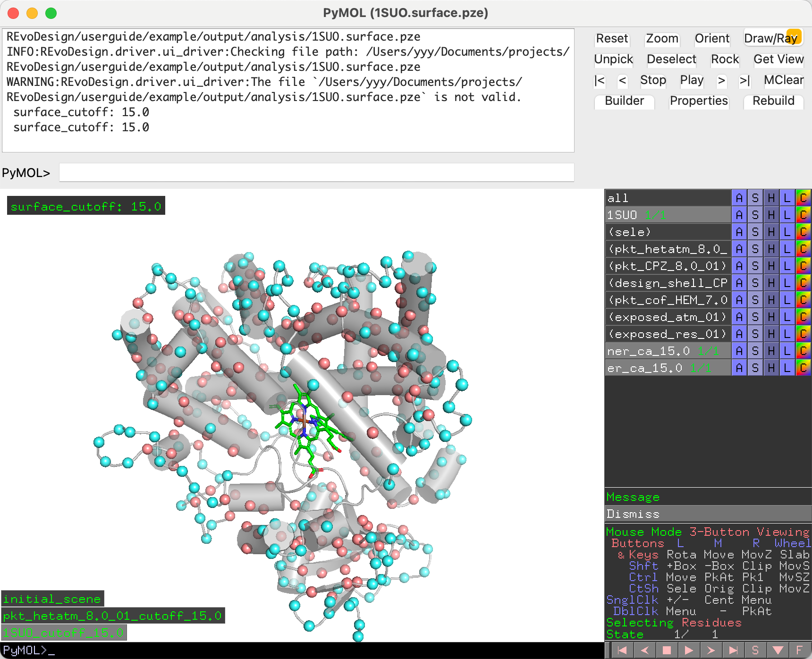Click the square stop icon in bottom bar
812x659 pixels.
pyautogui.click(x=667, y=650)
